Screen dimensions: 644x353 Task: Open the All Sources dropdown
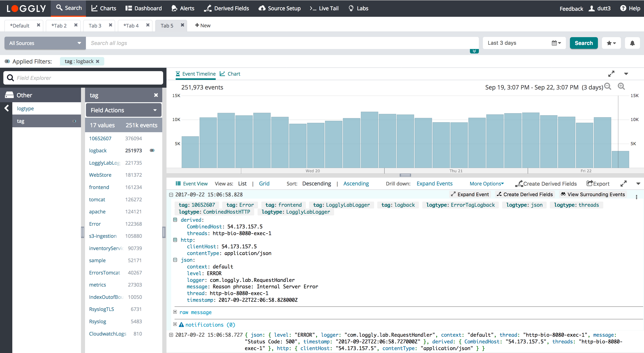[x=45, y=43]
